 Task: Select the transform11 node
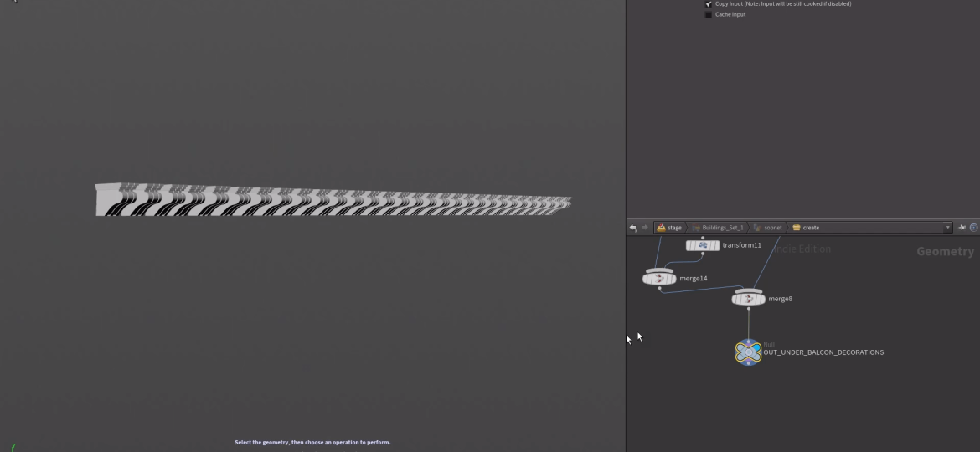703,245
